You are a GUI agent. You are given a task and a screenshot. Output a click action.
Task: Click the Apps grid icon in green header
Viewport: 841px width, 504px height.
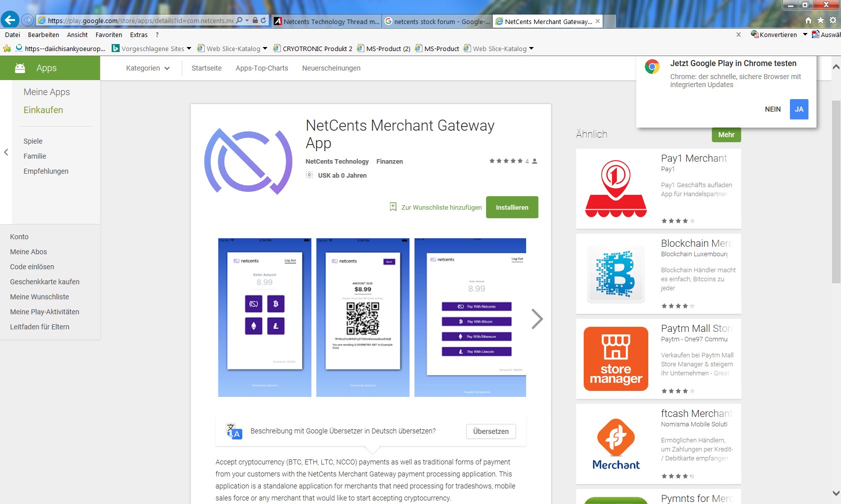20,68
